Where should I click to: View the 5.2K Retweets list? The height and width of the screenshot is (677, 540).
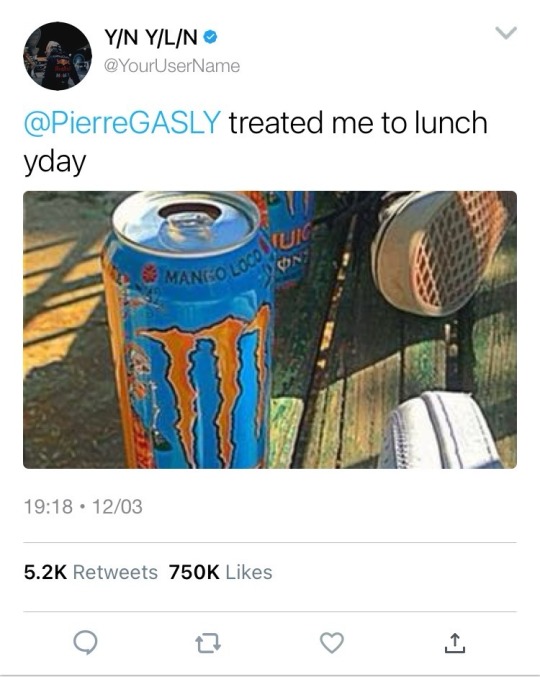click(91, 572)
